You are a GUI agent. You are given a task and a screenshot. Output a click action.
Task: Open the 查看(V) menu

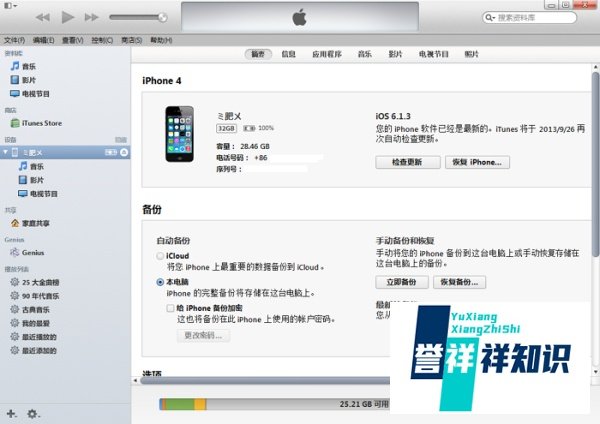point(73,40)
